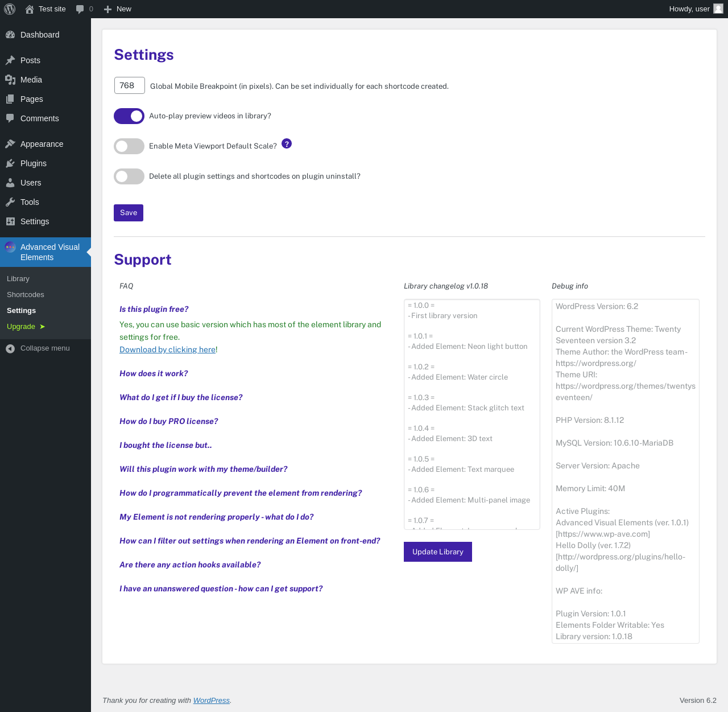Click the Collapse menu arrow icon

pyautogui.click(x=10, y=348)
